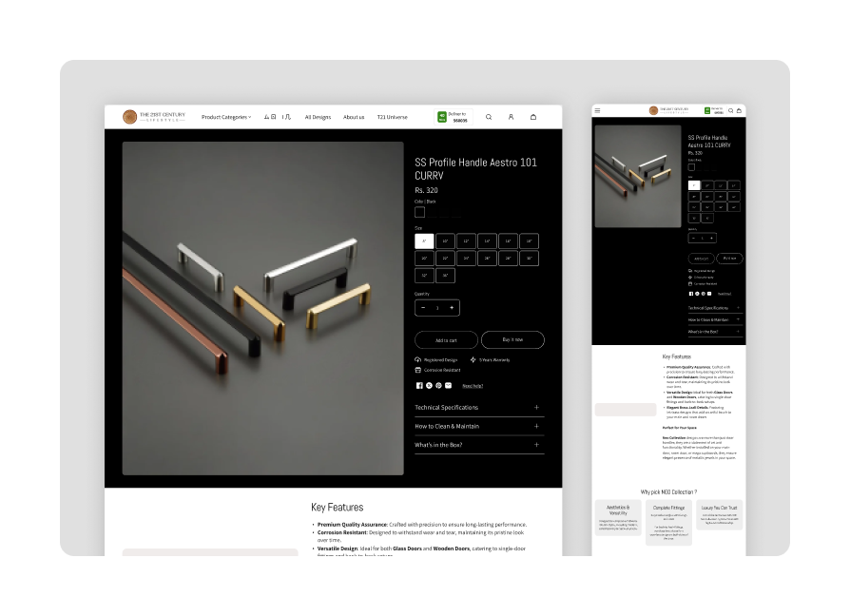Share product via Pinterest icon
Image resolution: width=850 pixels, height=616 pixels.
pos(438,386)
